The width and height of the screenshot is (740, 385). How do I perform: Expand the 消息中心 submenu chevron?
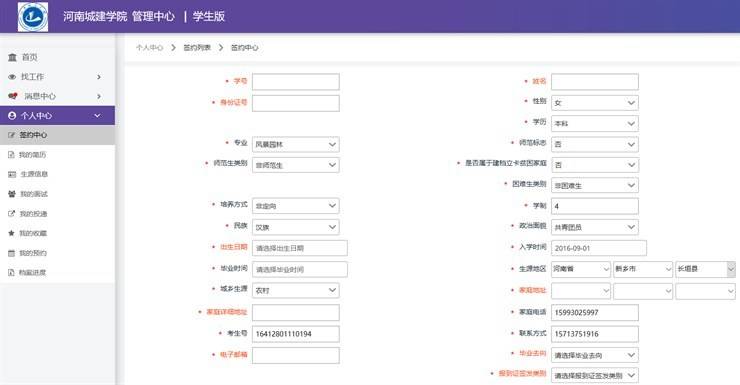click(x=99, y=96)
